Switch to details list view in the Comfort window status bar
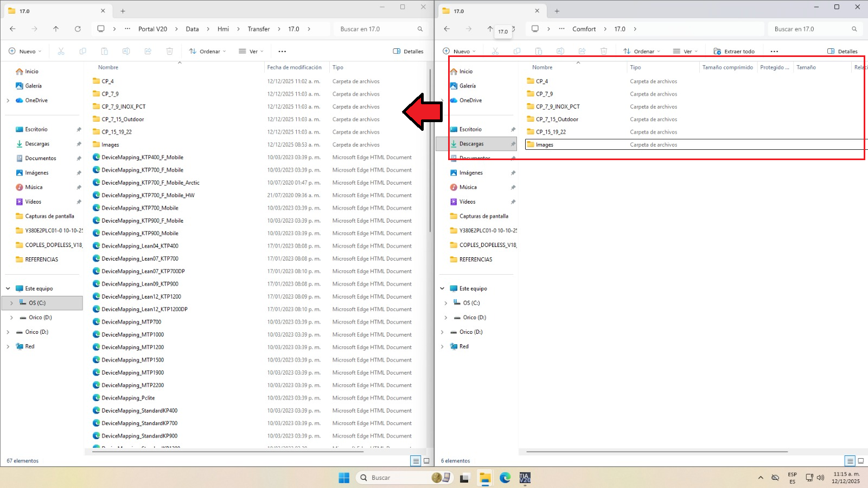This screenshot has width=868, height=488. point(850,461)
